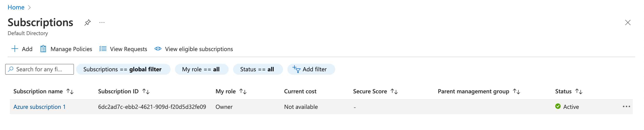Open the ellipsis menu beside the Subscriptions title
This screenshot has height=130, width=644.
[102, 22]
